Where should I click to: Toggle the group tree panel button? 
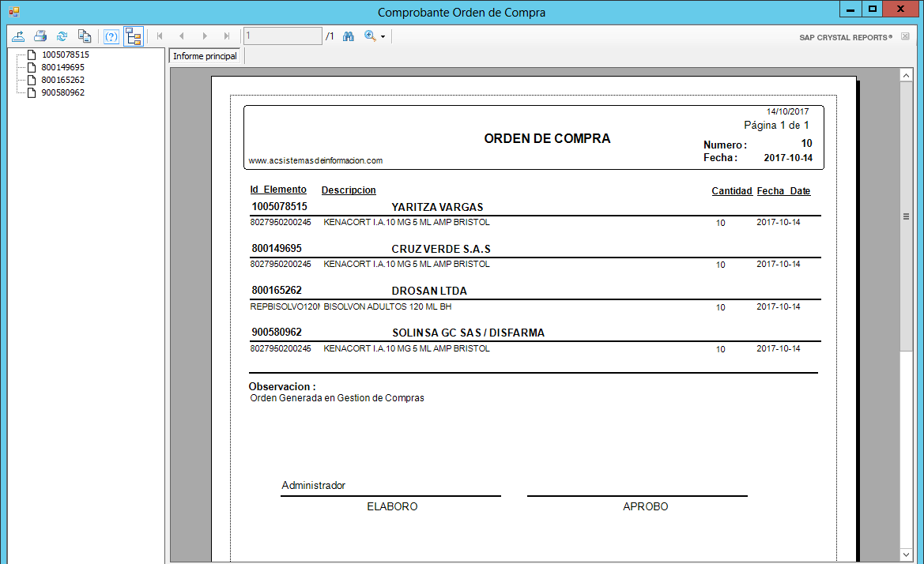[133, 36]
